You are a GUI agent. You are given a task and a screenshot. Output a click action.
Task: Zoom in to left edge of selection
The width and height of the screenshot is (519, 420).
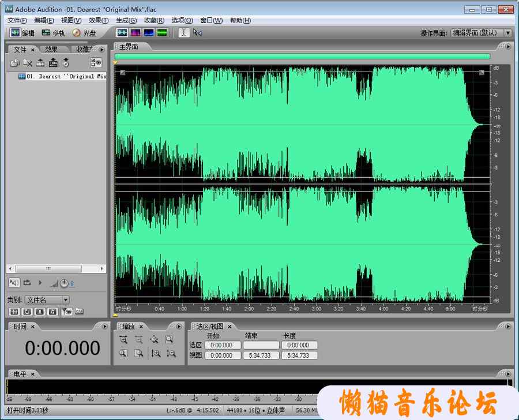(x=123, y=354)
